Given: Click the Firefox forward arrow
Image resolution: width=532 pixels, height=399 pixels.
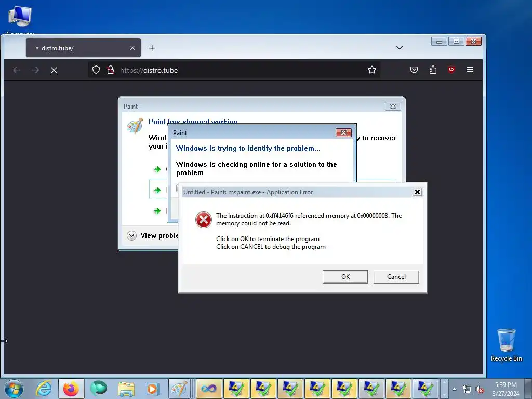Looking at the screenshot, I should [35, 70].
